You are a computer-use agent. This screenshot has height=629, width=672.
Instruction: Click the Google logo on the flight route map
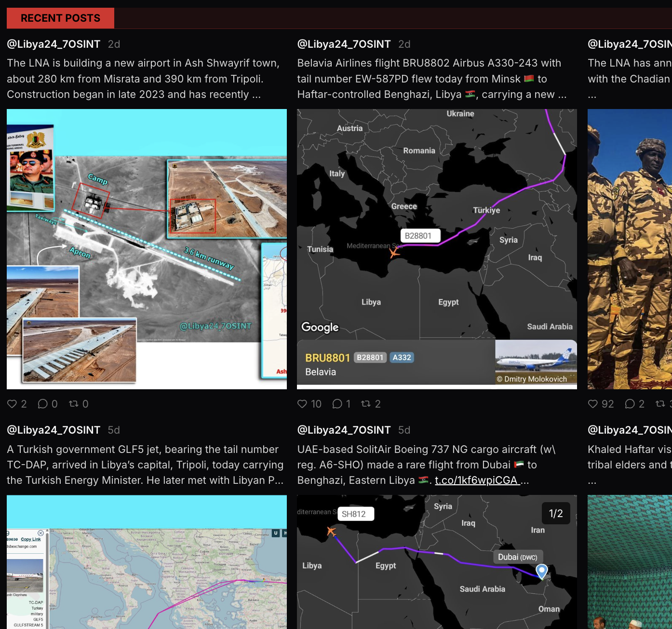[x=319, y=327]
